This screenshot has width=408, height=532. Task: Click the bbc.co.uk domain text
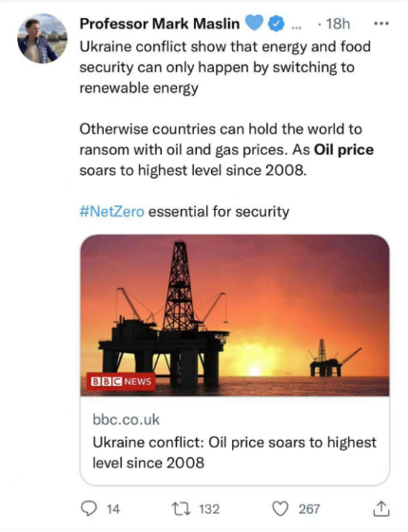(x=126, y=420)
